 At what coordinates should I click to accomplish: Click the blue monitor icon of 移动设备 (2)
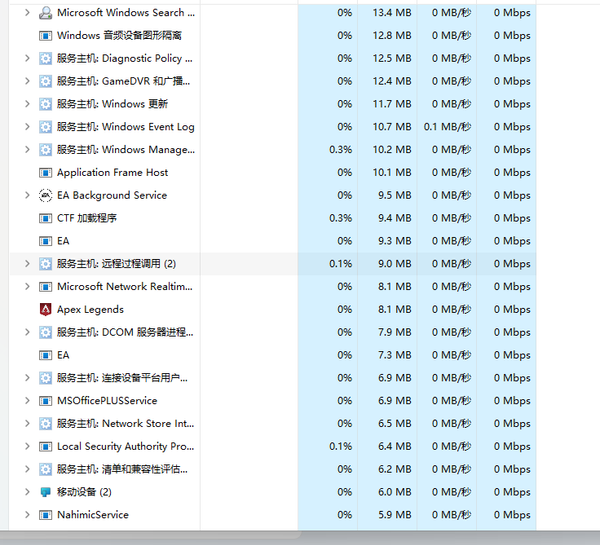tap(46, 492)
